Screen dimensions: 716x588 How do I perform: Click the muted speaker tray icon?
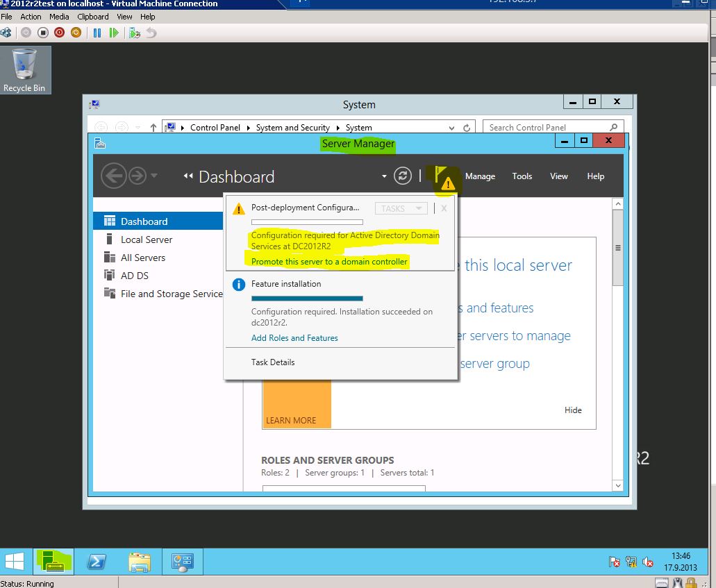[x=647, y=562]
